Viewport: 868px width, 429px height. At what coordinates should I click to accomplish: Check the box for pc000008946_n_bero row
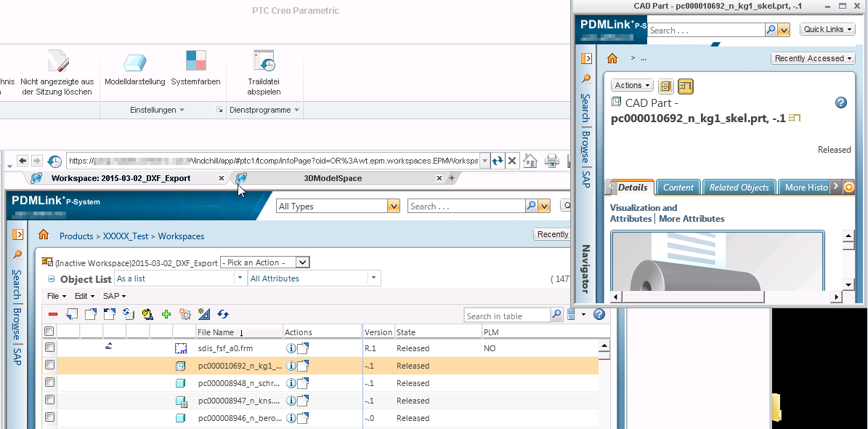50,417
